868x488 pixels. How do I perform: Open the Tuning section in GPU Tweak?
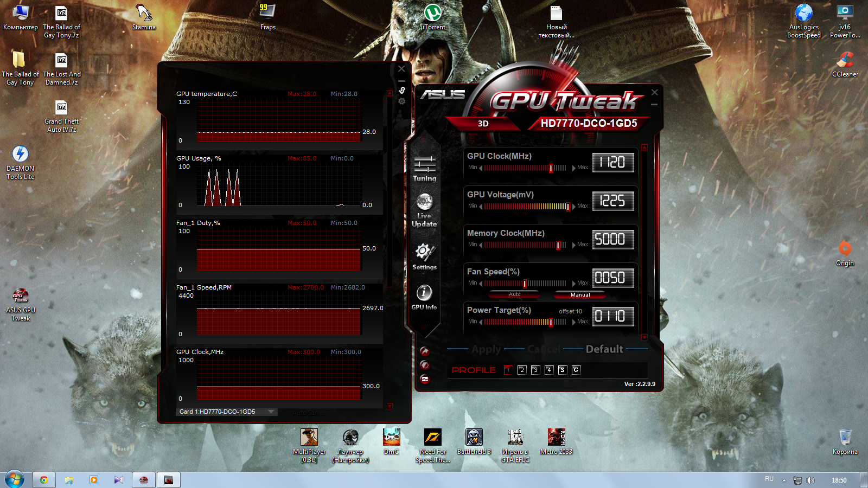point(424,169)
